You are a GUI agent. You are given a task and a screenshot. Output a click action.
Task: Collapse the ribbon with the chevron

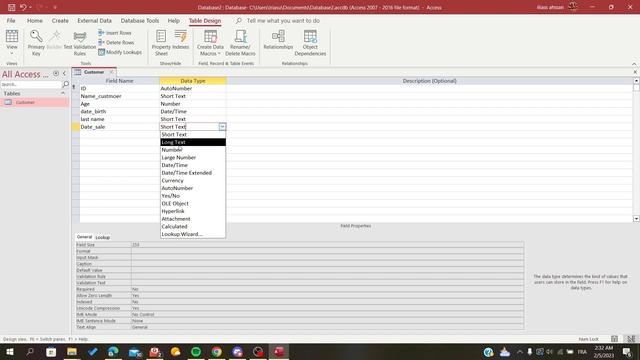634,64
